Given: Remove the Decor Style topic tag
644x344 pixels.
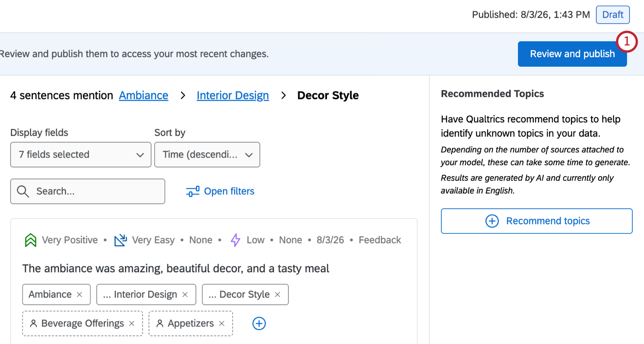Looking at the screenshot, I should pyautogui.click(x=278, y=294).
